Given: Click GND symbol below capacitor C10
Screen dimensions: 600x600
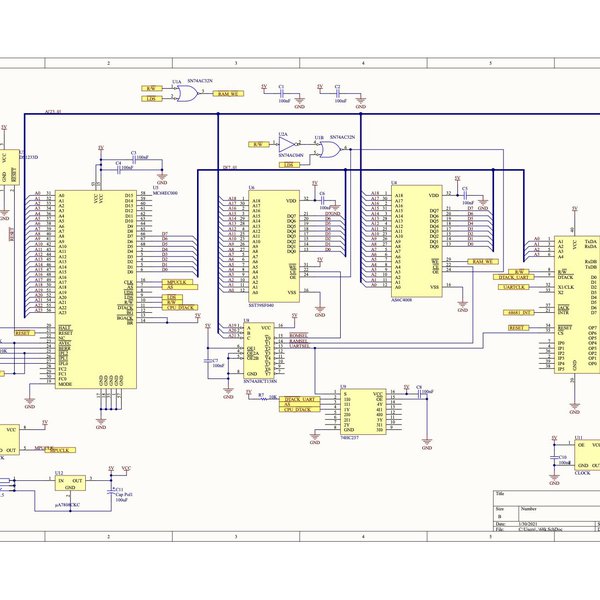Looking at the screenshot, I should click(x=554, y=479).
